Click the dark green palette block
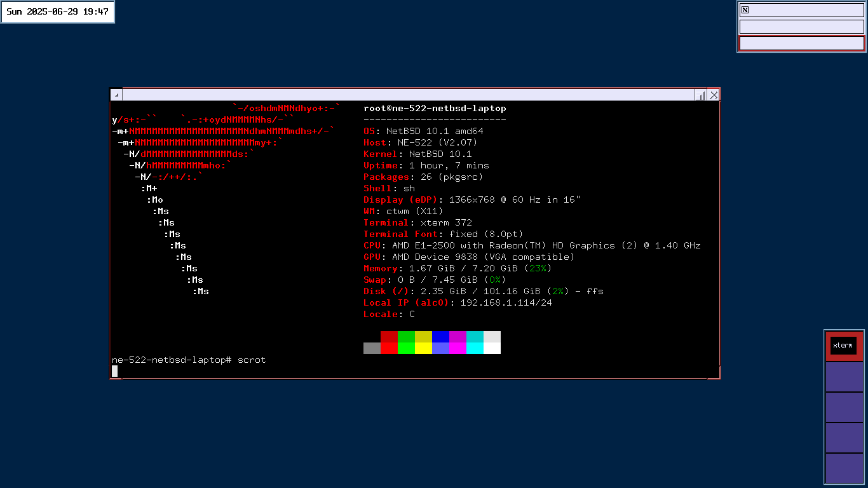868x488 pixels. pos(406,337)
